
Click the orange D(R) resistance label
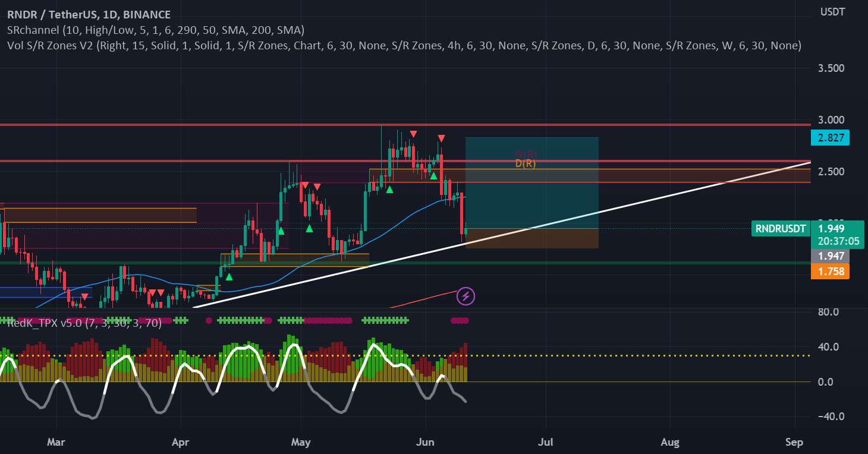526,163
